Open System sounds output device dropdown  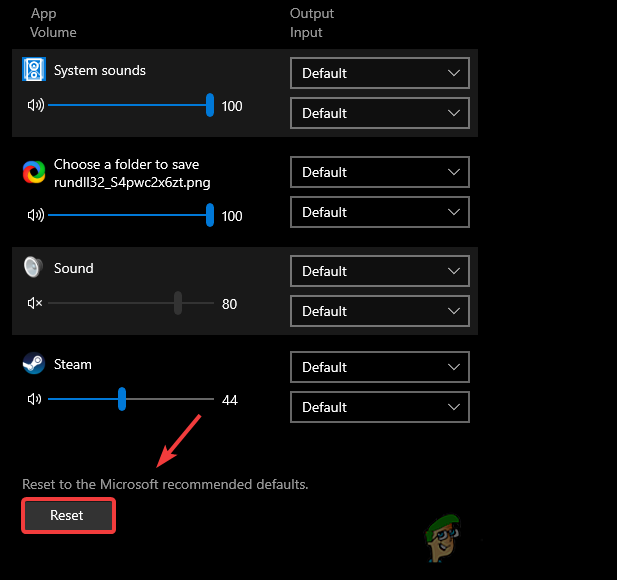pyautogui.click(x=380, y=73)
